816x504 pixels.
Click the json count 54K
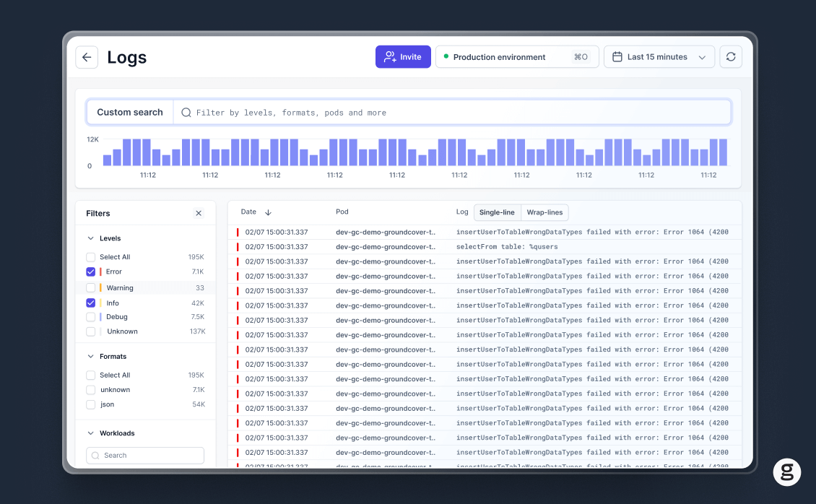(x=199, y=404)
